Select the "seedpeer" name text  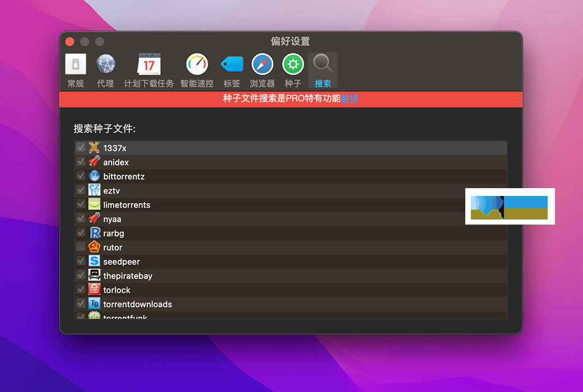click(122, 262)
